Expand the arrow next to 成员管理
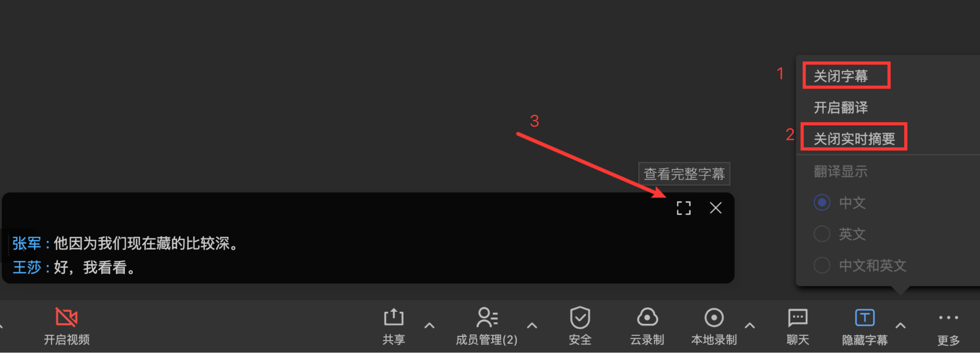The height and width of the screenshot is (353, 980). pos(532,326)
